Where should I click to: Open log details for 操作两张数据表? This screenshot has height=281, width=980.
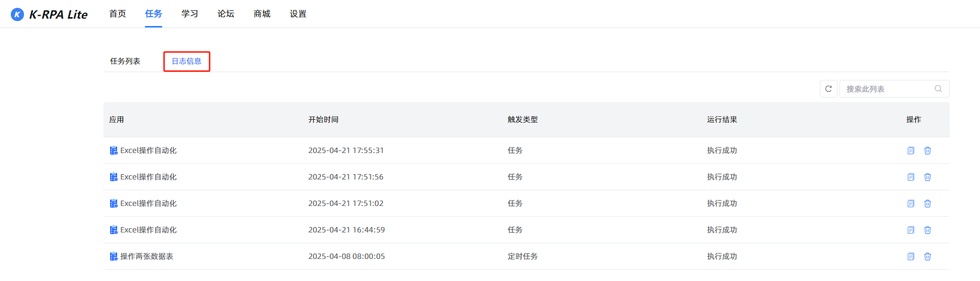click(910, 256)
